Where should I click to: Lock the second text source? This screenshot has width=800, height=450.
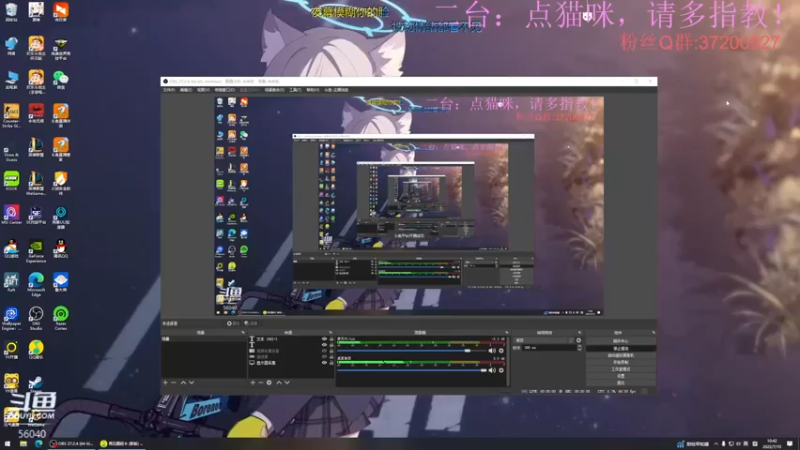click(332, 345)
